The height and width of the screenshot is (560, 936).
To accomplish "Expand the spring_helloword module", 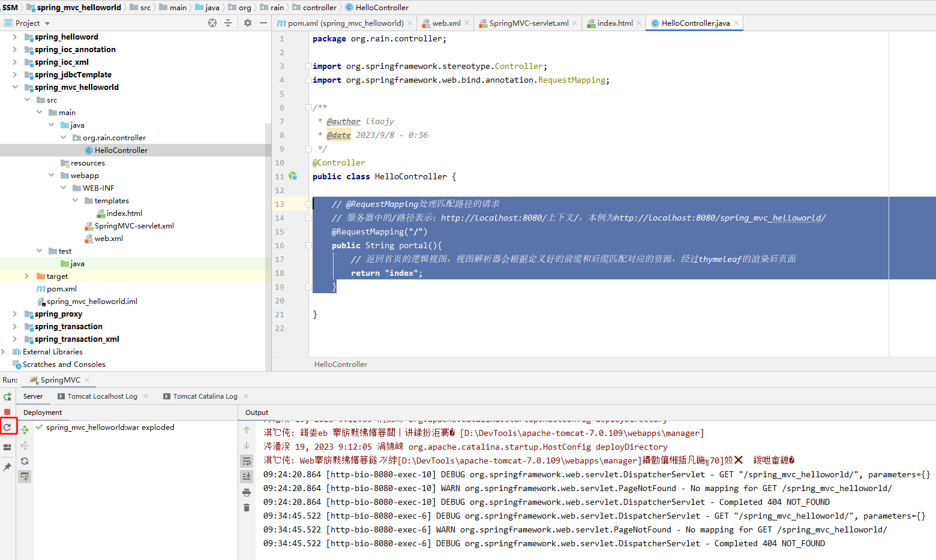I will click(x=15, y=37).
